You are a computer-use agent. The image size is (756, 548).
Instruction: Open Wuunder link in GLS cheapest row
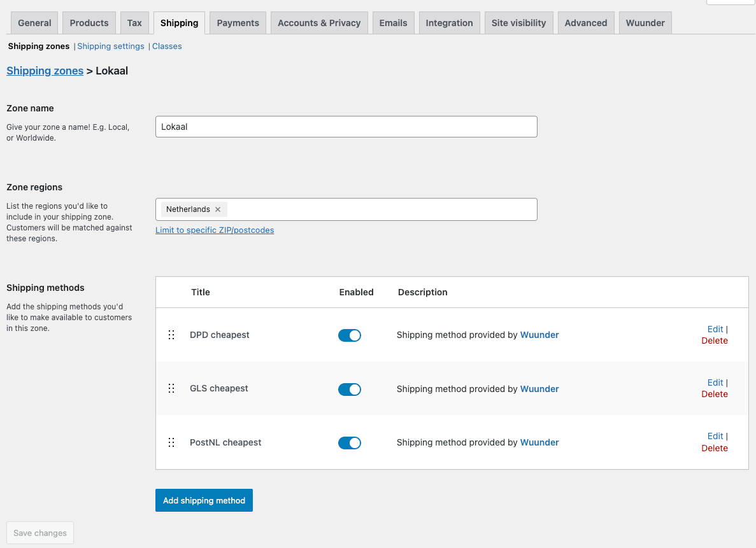click(539, 389)
